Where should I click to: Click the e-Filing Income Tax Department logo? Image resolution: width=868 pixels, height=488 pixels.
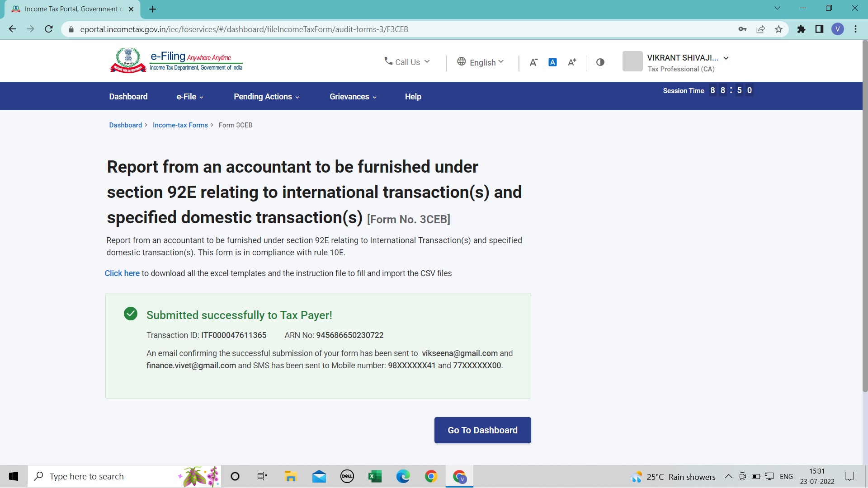coord(175,60)
